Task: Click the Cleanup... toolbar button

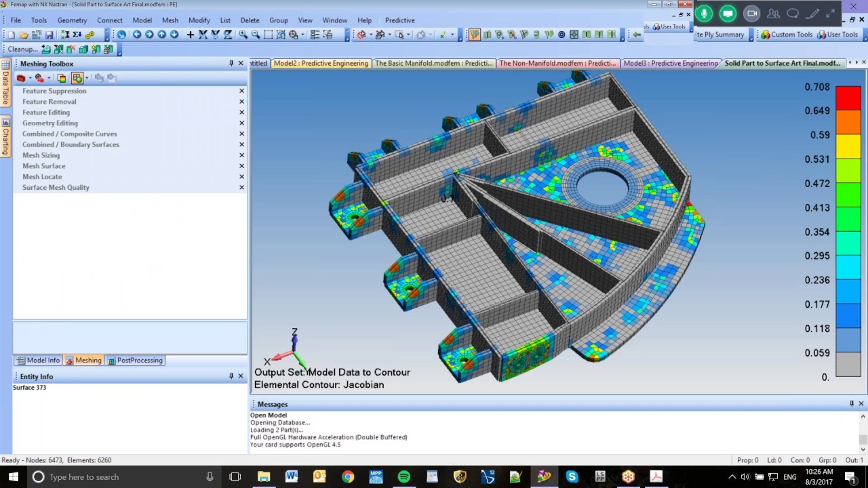Action: pos(22,49)
